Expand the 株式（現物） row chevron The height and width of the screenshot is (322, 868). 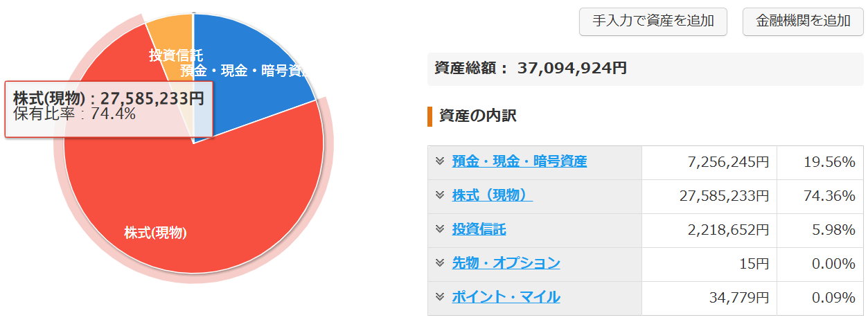click(439, 195)
